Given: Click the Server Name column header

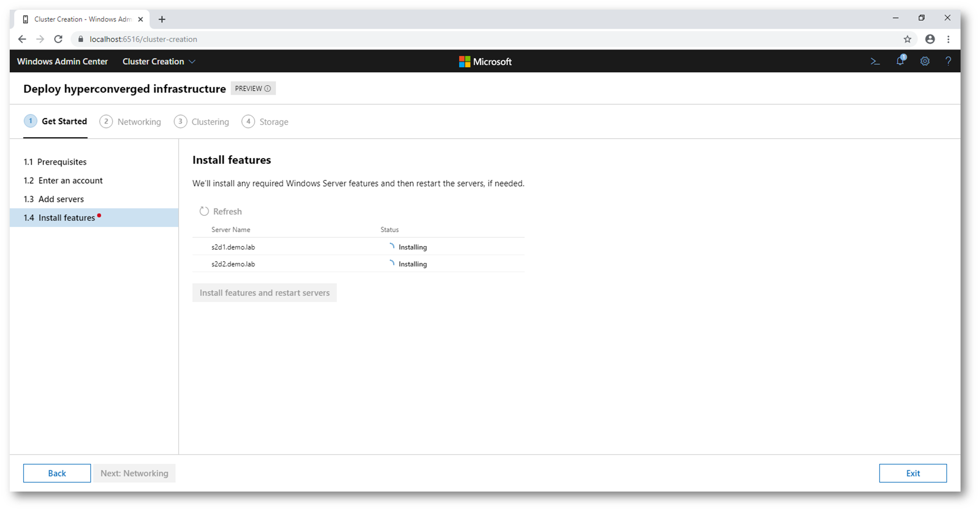Looking at the screenshot, I should [x=231, y=230].
